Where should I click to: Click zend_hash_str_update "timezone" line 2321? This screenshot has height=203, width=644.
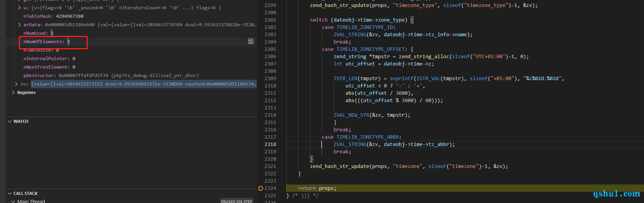click(409, 166)
